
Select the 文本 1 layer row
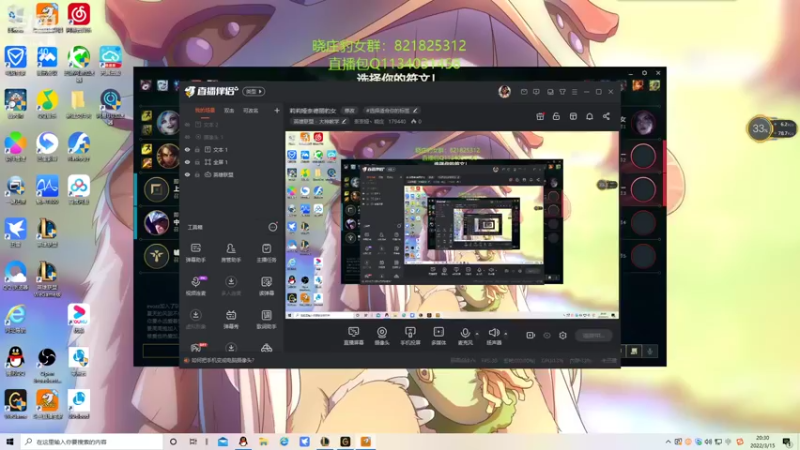[233, 149]
